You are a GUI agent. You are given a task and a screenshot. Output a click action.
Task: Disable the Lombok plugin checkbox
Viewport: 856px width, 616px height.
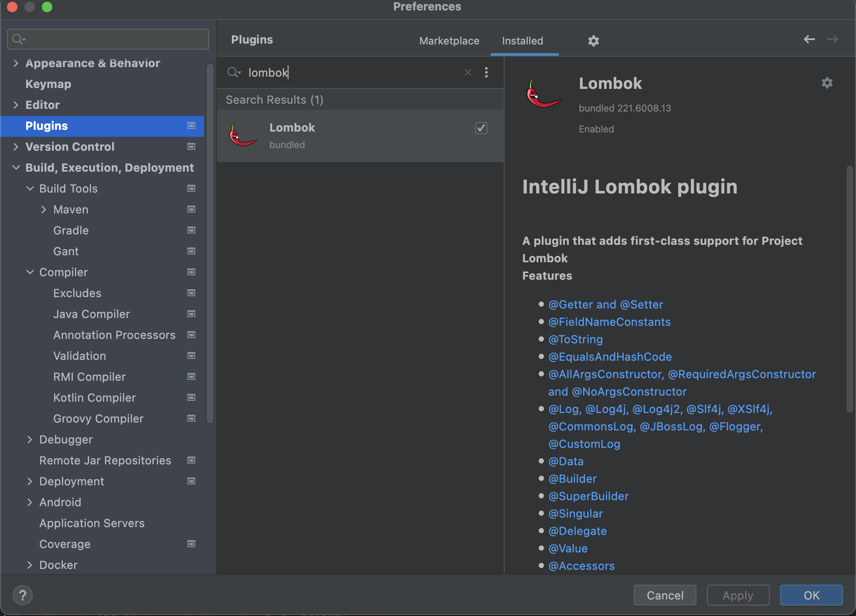(x=481, y=128)
